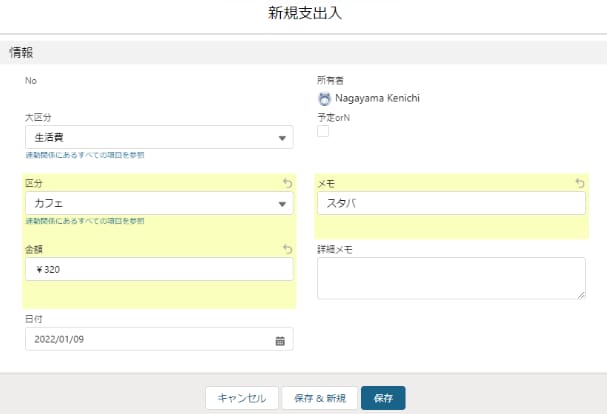Click the No field label
Image resolution: width=607 pixels, height=414 pixels.
[31, 81]
